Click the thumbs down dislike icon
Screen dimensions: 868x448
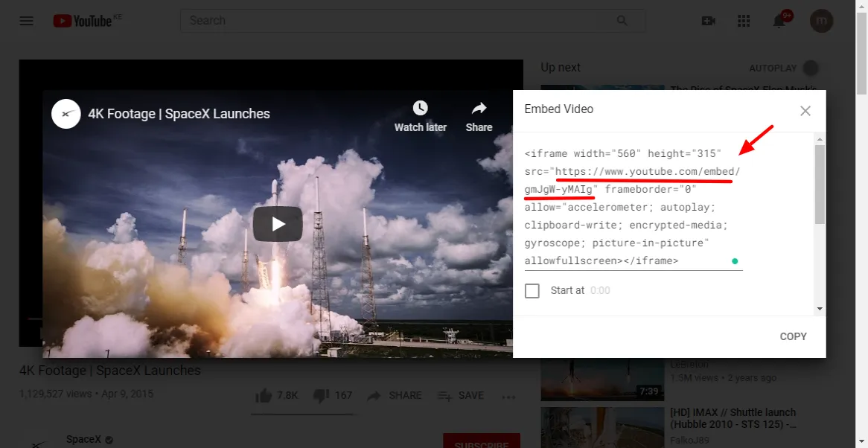pyautogui.click(x=320, y=395)
